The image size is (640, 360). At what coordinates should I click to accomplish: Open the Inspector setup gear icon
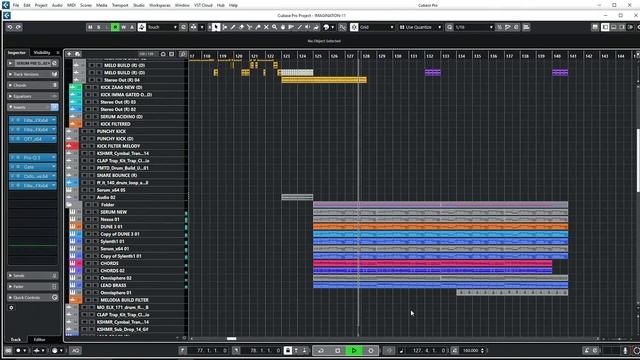pyautogui.click(x=11, y=308)
